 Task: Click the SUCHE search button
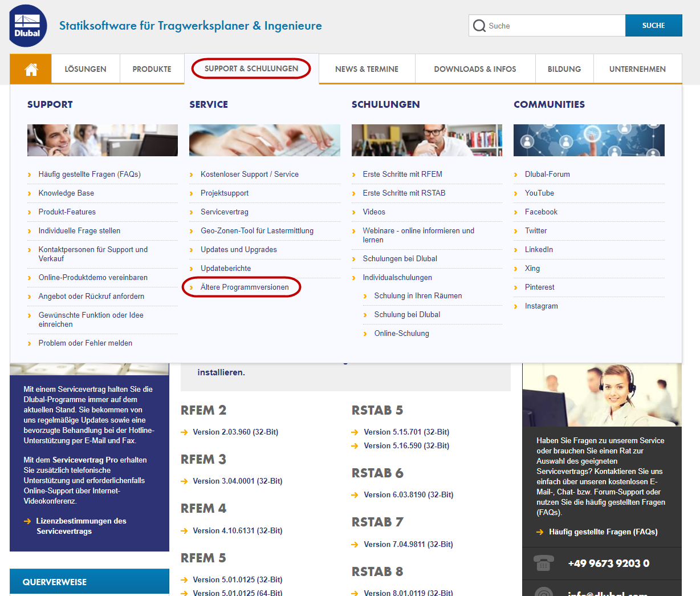653,25
